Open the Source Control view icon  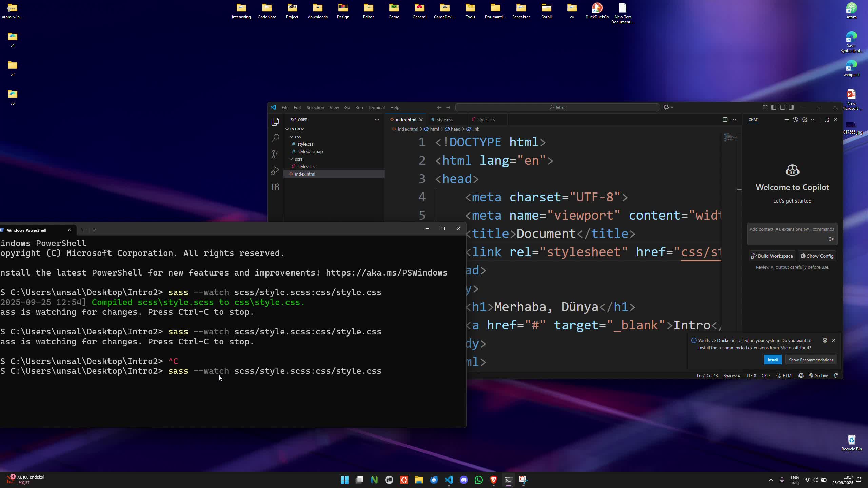pyautogui.click(x=275, y=154)
